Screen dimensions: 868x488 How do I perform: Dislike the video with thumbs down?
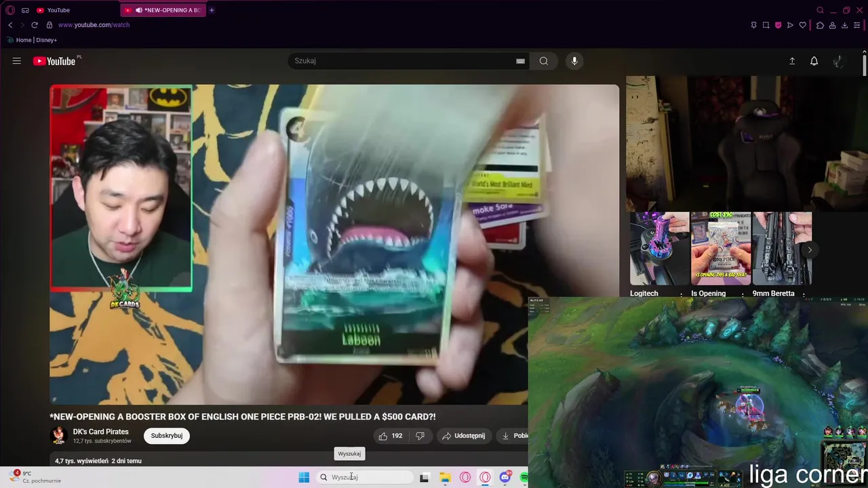[420, 436]
